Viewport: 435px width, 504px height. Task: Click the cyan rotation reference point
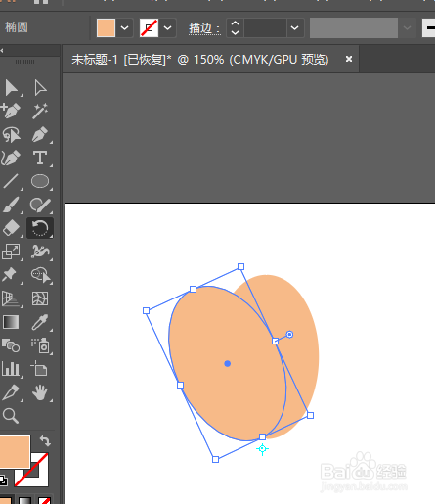(x=262, y=449)
